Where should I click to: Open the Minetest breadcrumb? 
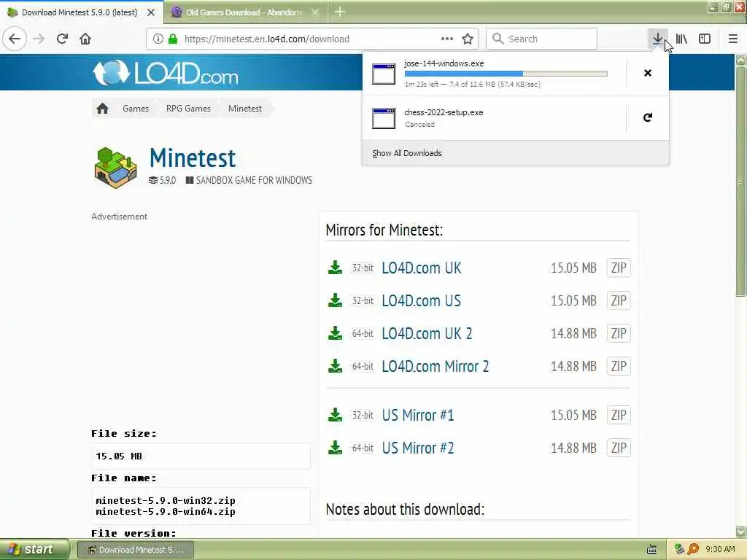click(x=245, y=109)
